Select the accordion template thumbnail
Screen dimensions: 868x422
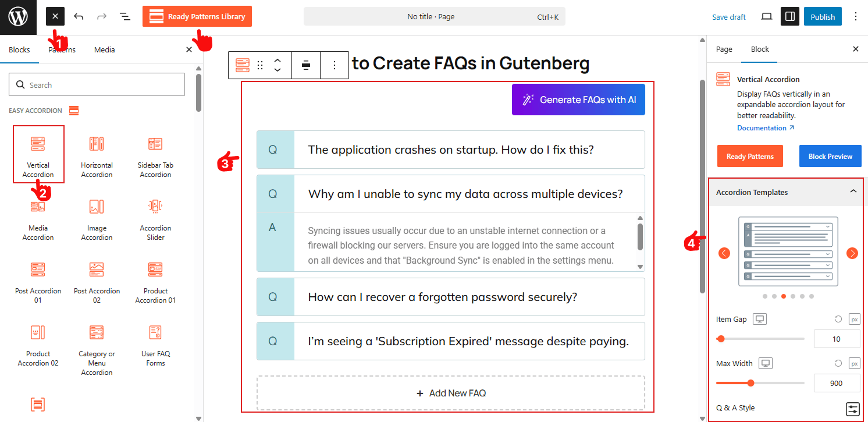[x=788, y=251]
